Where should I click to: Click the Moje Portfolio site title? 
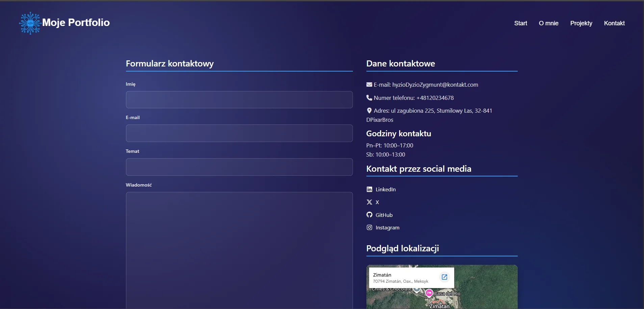[x=76, y=23]
